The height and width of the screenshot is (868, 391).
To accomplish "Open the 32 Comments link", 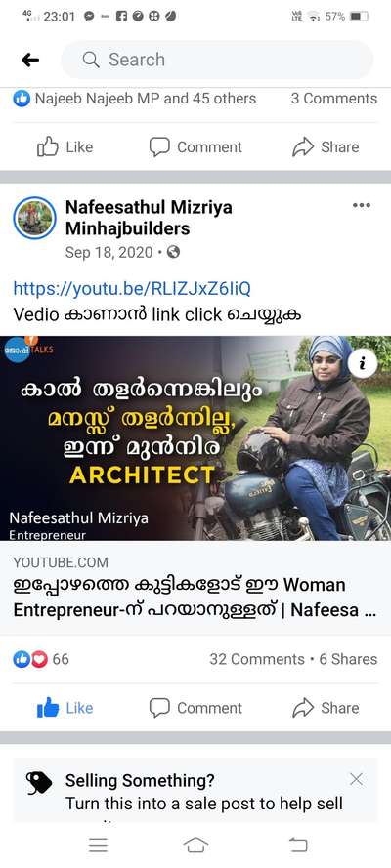I will [x=257, y=659].
